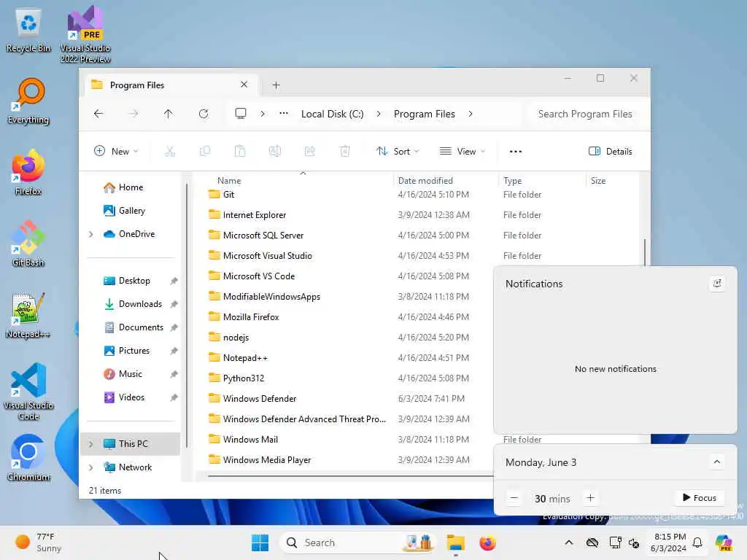Start a Focus session
Screen dimensions: 747x560
tap(700, 497)
